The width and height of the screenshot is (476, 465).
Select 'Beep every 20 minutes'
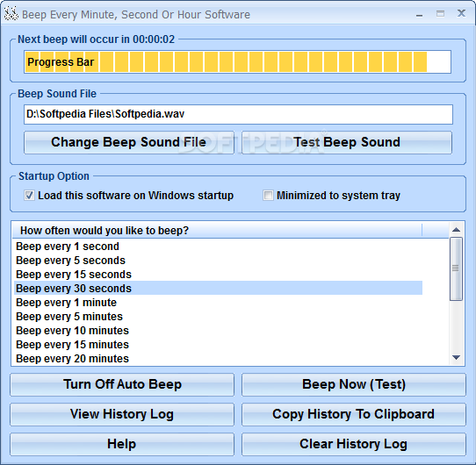click(218, 358)
